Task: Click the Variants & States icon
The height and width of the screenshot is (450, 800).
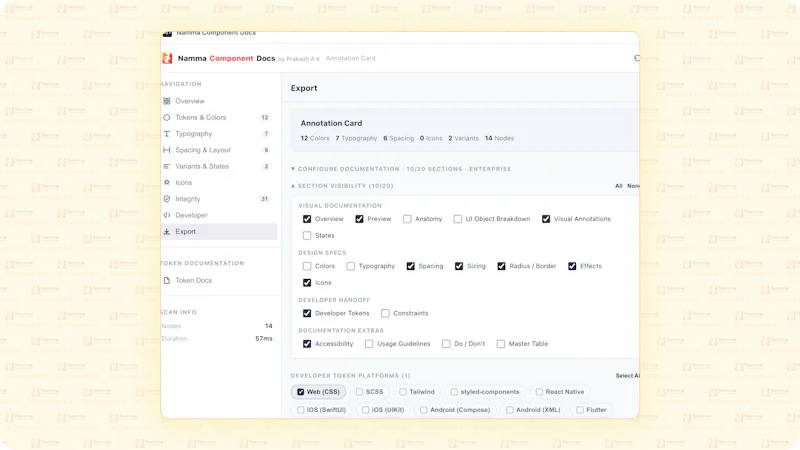Action: click(x=167, y=166)
